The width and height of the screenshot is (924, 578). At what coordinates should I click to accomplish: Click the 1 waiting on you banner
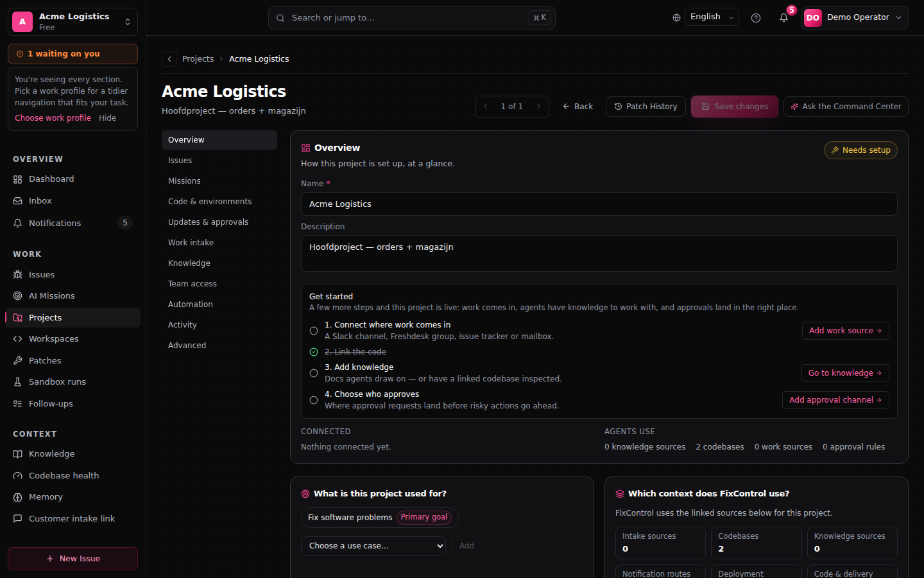tap(73, 54)
